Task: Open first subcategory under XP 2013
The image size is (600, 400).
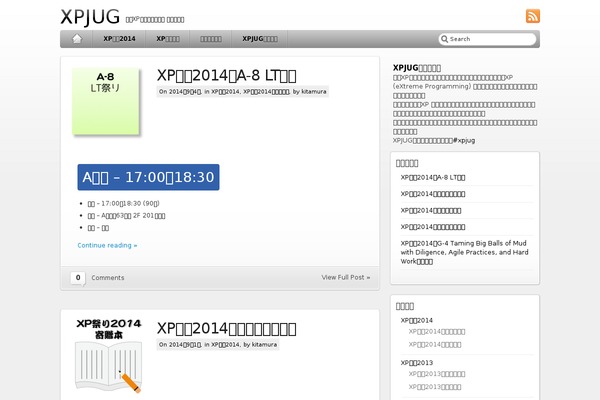Action: [437, 374]
